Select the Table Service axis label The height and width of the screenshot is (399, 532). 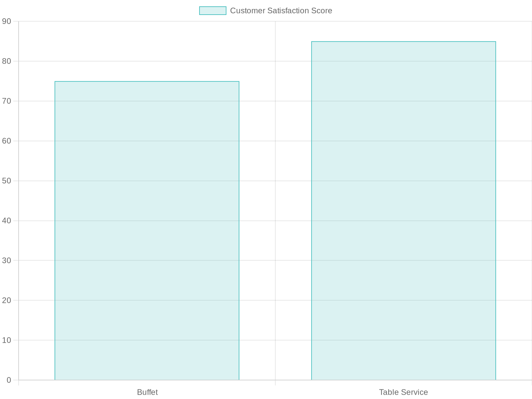(x=403, y=392)
